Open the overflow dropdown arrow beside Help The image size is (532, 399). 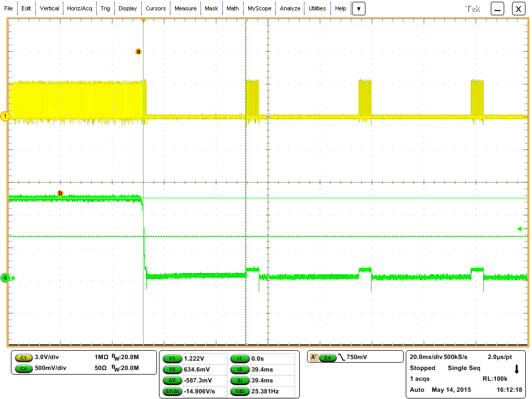pyautogui.click(x=358, y=8)
